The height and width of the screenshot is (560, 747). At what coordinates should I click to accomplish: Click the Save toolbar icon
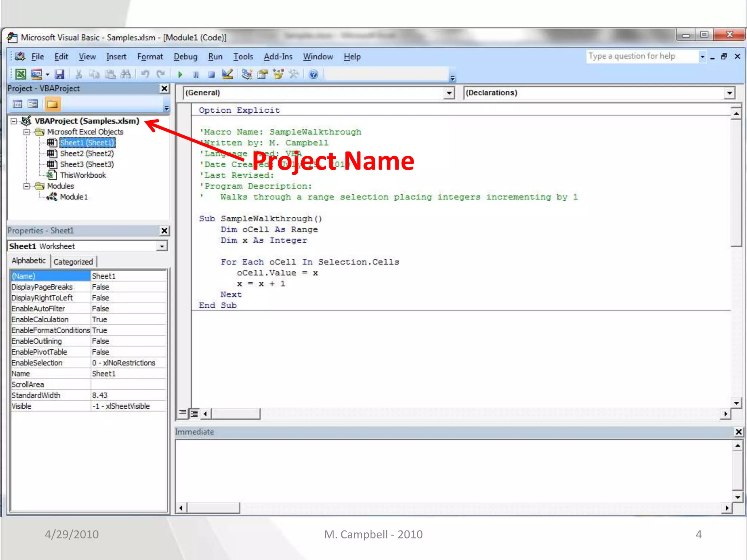(59, 74)
